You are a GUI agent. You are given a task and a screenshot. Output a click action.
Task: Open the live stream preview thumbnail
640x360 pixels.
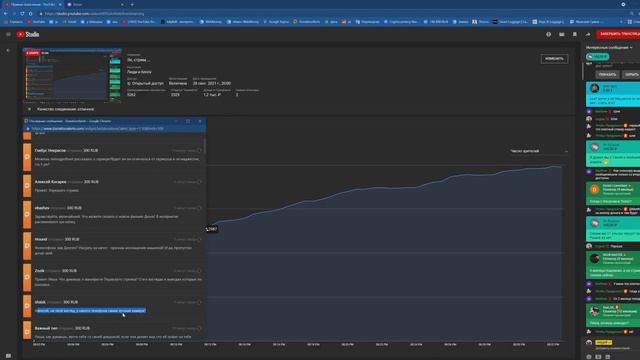pyautogui.click(x=72, y=75)
